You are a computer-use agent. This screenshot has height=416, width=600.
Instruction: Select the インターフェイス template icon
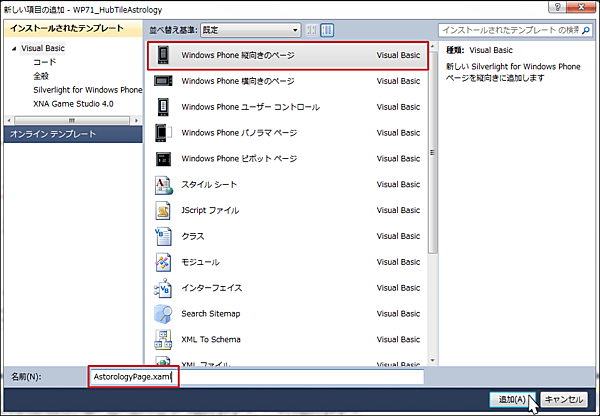(163, 288)
